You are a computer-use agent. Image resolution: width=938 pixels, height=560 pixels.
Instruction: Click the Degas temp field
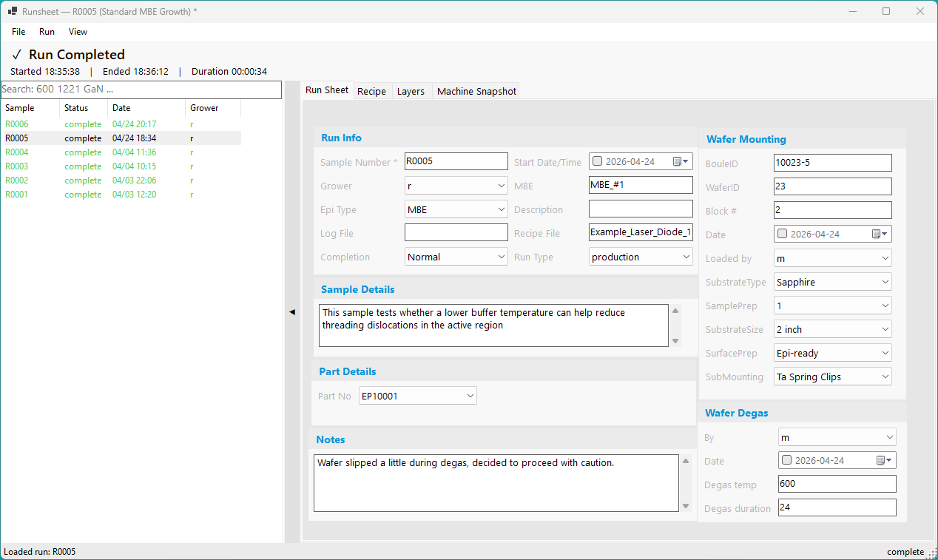tap(837, 484)
